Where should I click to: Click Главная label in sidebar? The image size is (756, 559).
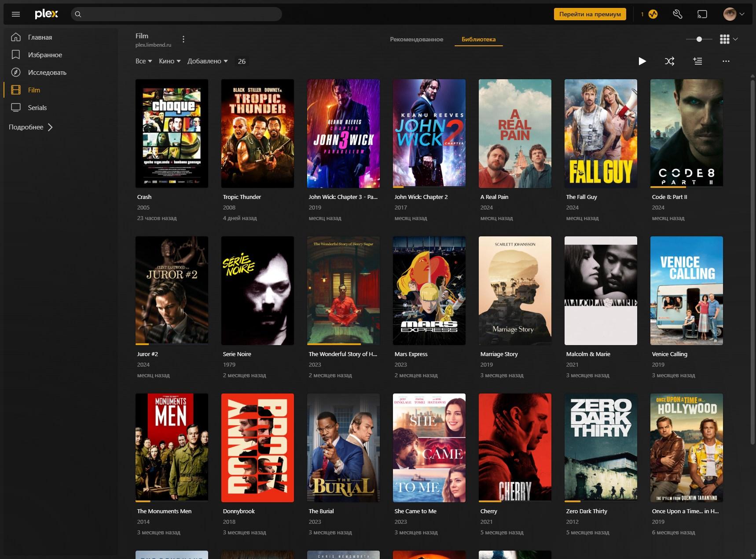click(x=40, y=37)
